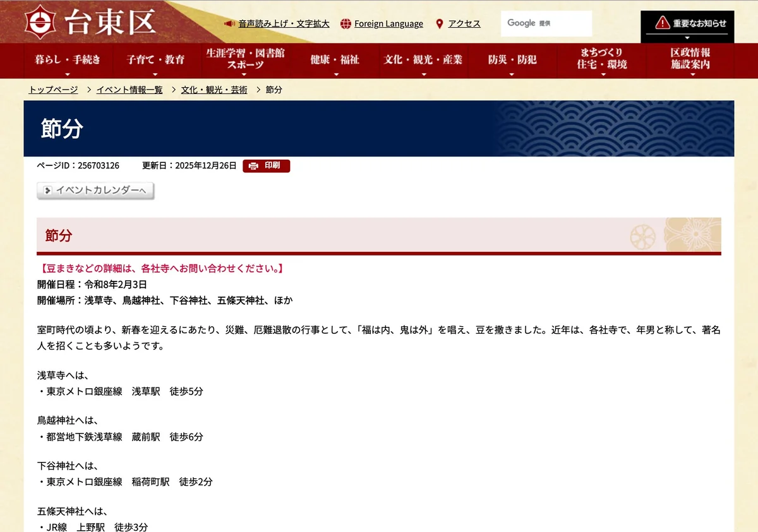Click the Google search input field
758x532 pixels.
click(546, 23)
